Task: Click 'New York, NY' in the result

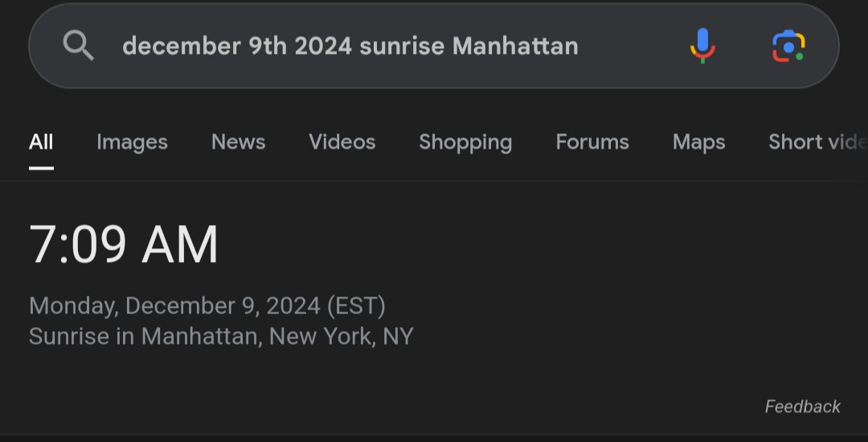Action: tap(341, 337)
